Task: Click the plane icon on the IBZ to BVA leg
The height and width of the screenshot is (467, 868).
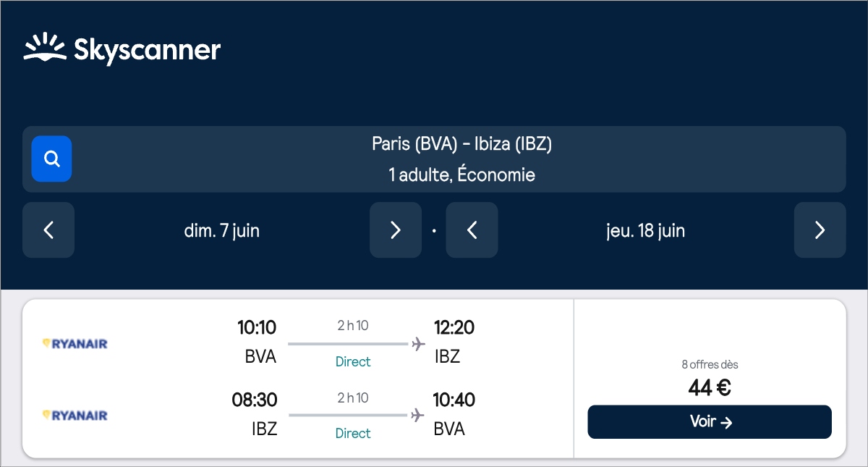Action: 418,416
